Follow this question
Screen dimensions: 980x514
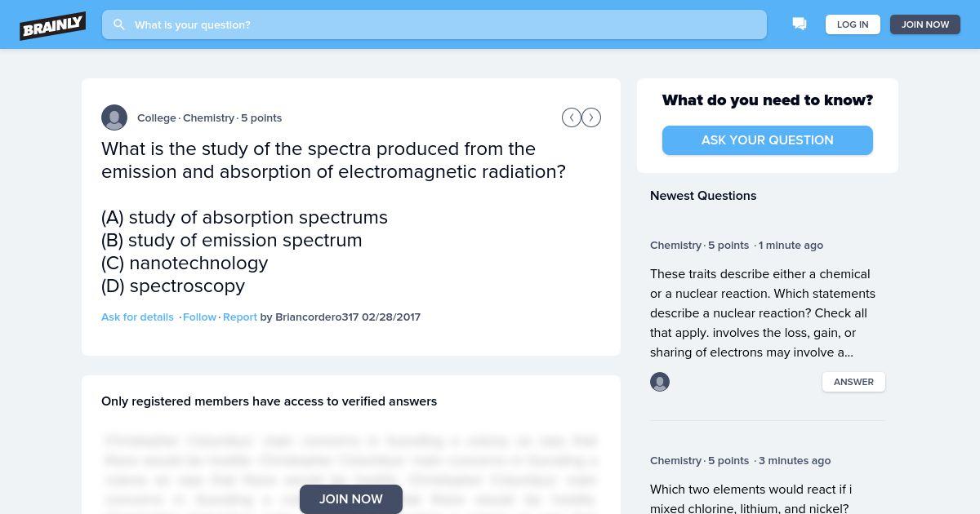click(x=199, y=317)
